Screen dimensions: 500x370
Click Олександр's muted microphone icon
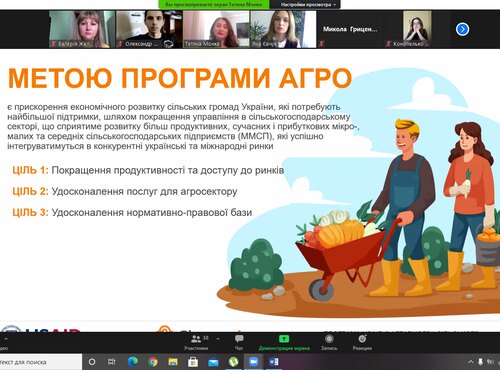120,44
